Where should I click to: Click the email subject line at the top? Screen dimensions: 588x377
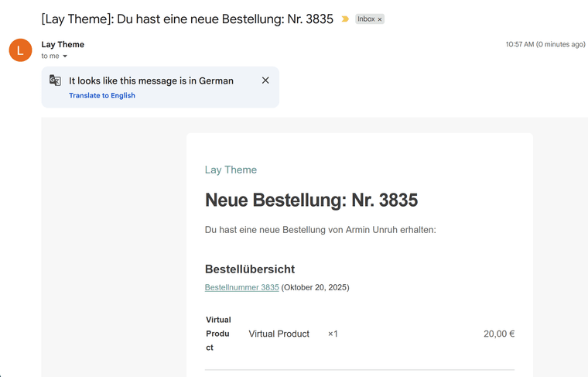[x=187, y=19]
